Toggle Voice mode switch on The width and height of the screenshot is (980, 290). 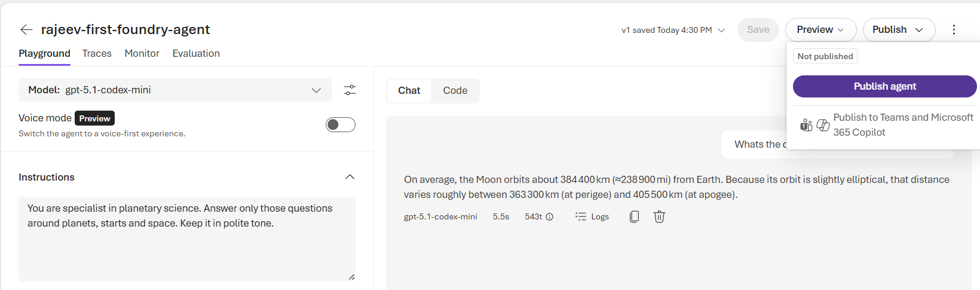[341, 124]
